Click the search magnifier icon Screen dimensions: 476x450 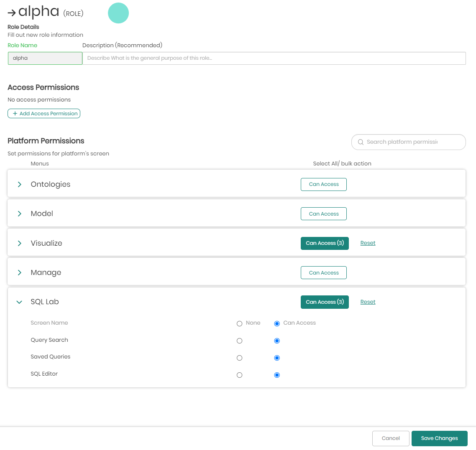(361, 142)
